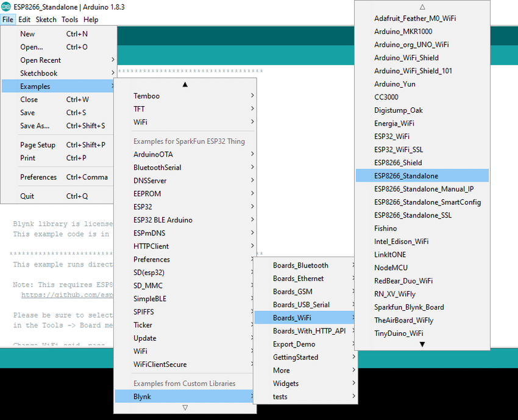Open the Help menu

pos(91,20)
